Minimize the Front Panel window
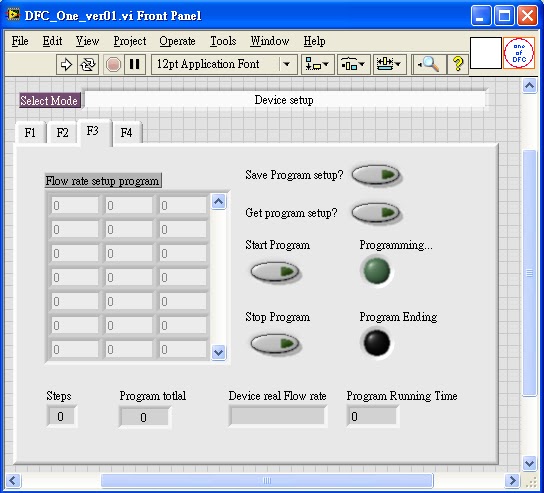Screen dimensions: 544x493 (481, 16)
